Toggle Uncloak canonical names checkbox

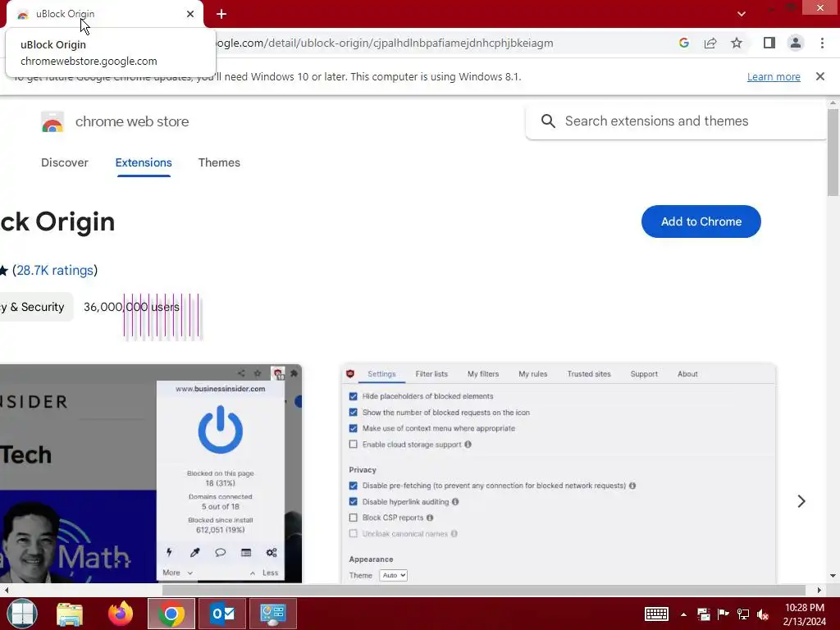point(353,533)
